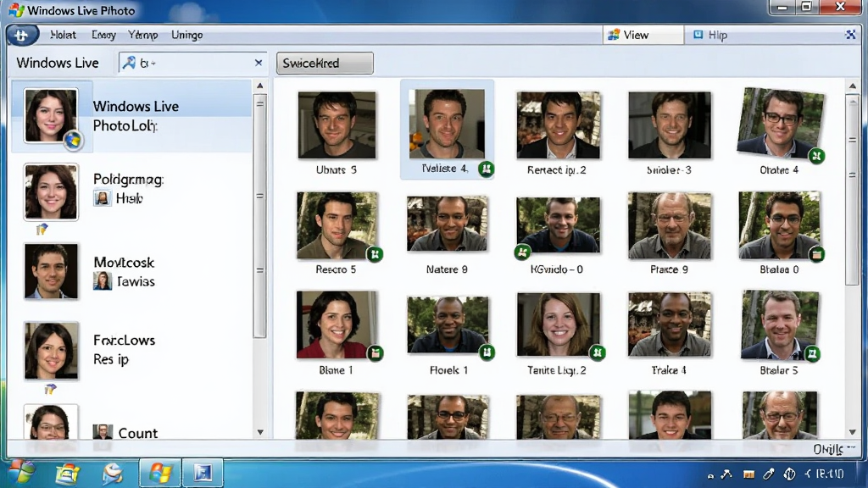Select the Ptarce 9 photo thumbnail
Viewport: 868px width, 488px height.
[670, 225]
